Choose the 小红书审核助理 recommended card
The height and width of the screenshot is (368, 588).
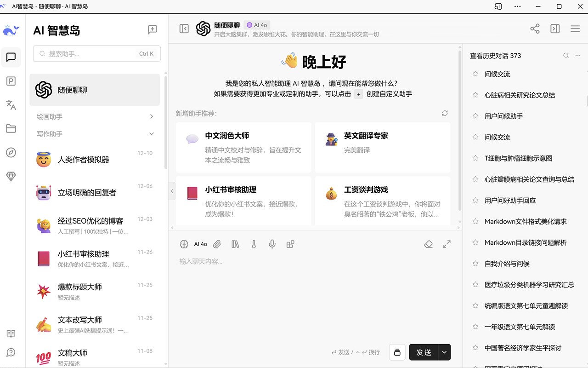[x=243, y=201]
